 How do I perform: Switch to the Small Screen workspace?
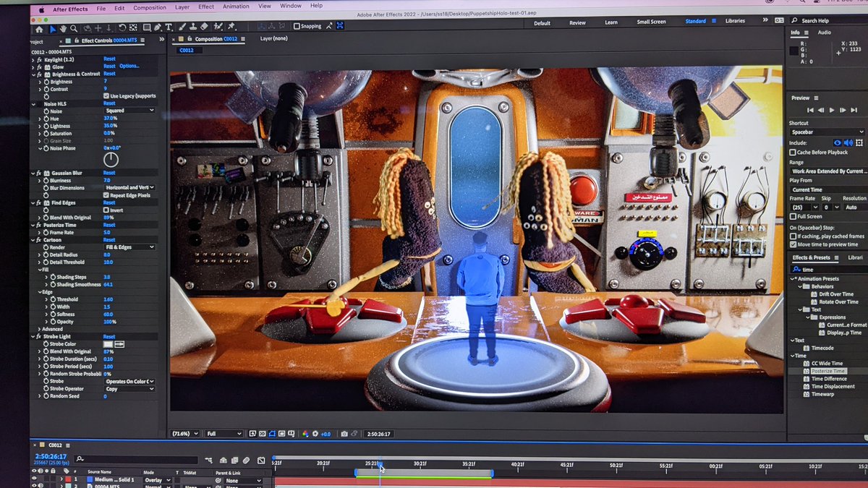coord(651,22)
